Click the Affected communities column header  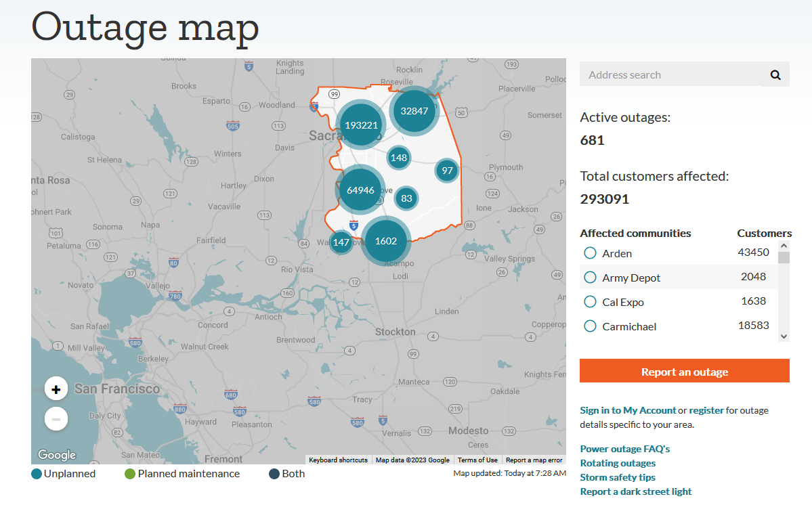pos(635,234)
